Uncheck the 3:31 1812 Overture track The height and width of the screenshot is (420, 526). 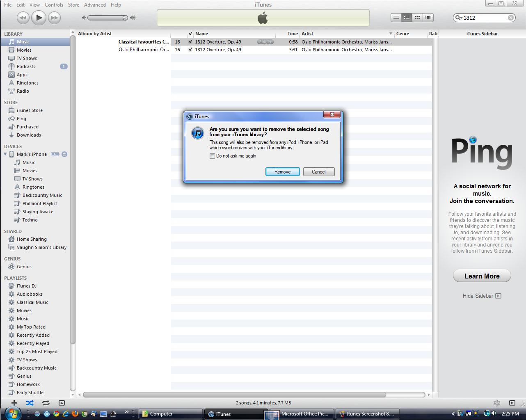point(190,50)
